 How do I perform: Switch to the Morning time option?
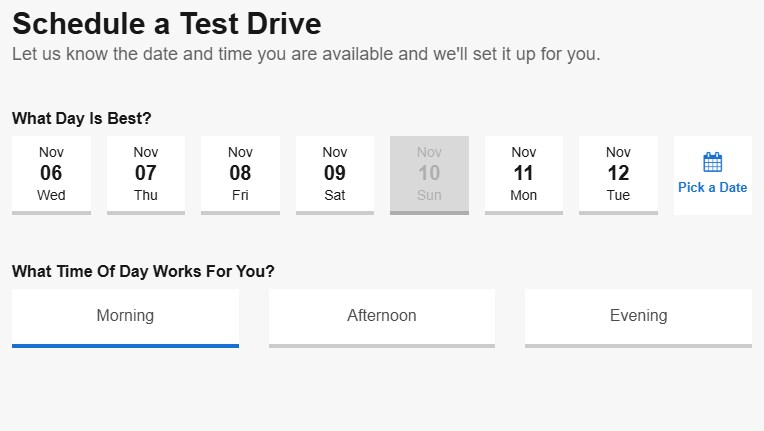(125, 316)
